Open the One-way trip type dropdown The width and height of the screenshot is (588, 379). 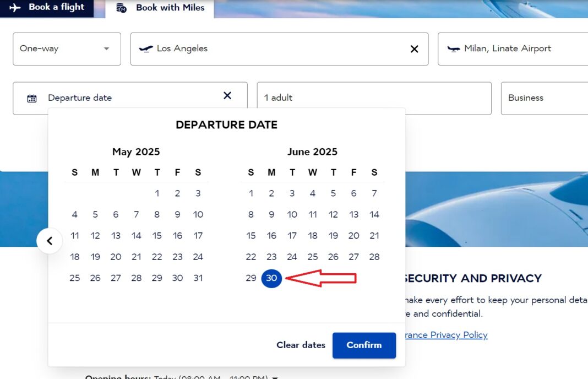pyautogui.click(x=67, y=48)
